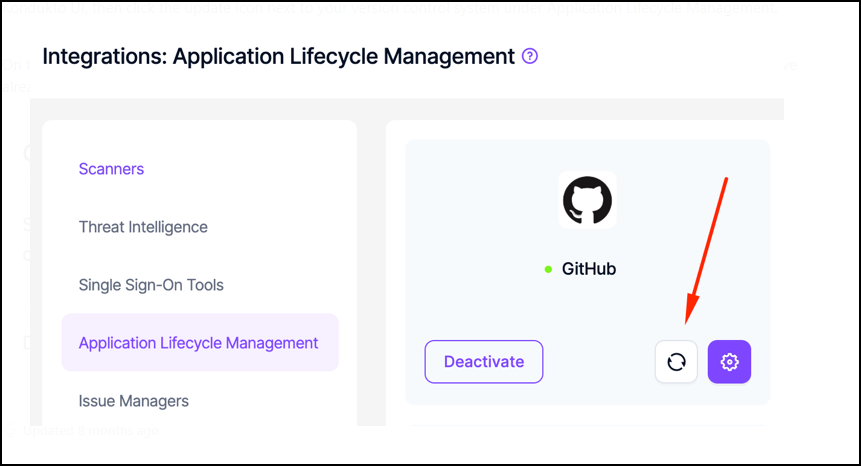This screenshot has width=861, height=466.
Task: Click the green status dot beside GitHub
Action: [x=548, y=269]
